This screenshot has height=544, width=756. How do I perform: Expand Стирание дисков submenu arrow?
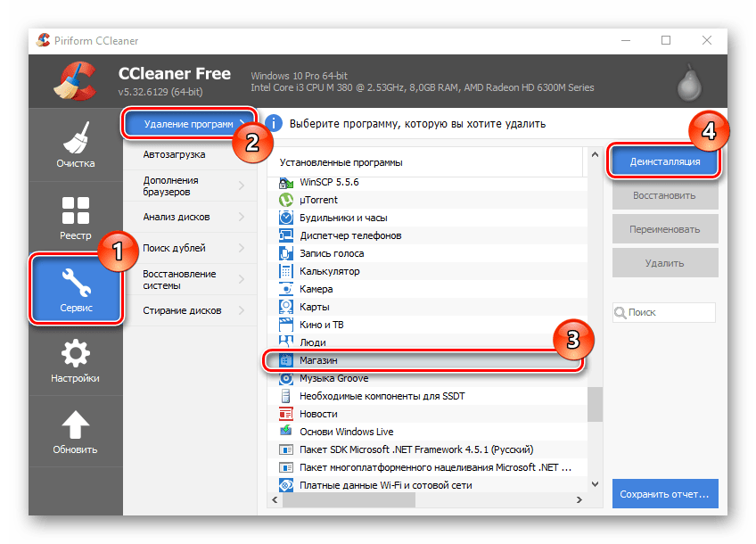tap(242, 310)
